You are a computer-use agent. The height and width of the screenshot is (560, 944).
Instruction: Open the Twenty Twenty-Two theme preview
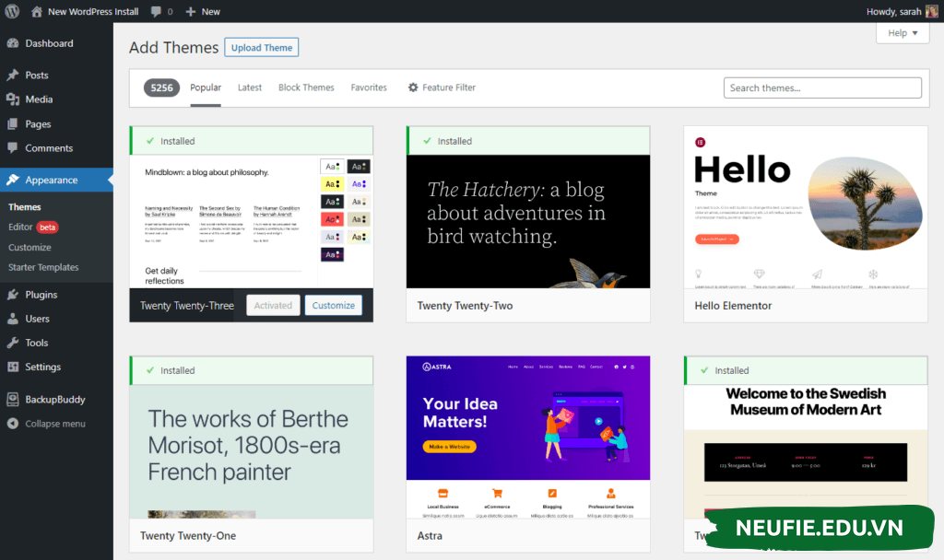pos(528,221)
